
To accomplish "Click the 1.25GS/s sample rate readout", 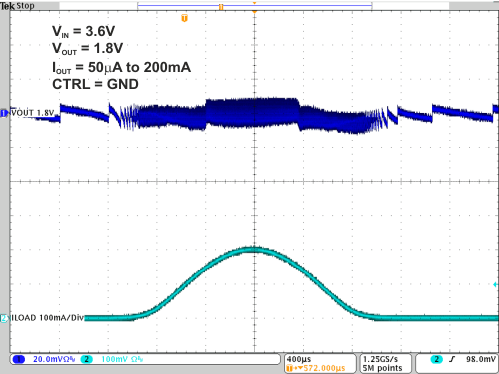I will (380, 359).
